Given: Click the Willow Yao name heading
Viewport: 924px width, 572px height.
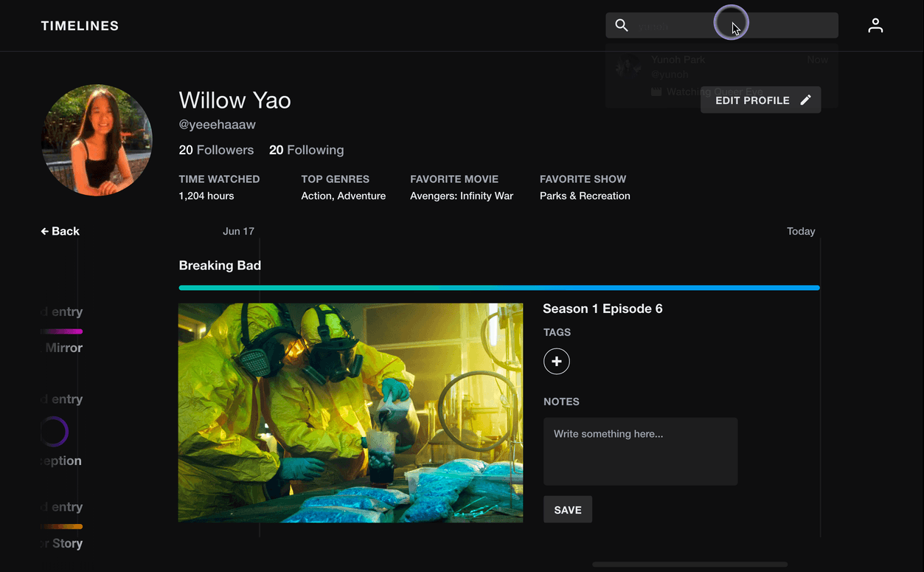Looking at the screenshot, I should click(x=235, y=100).
